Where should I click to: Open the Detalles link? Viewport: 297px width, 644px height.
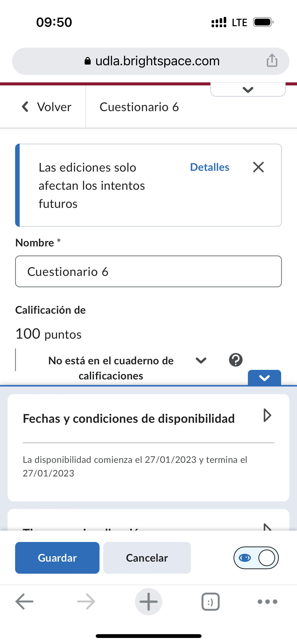pyautogui.click(x=210, y=167)
